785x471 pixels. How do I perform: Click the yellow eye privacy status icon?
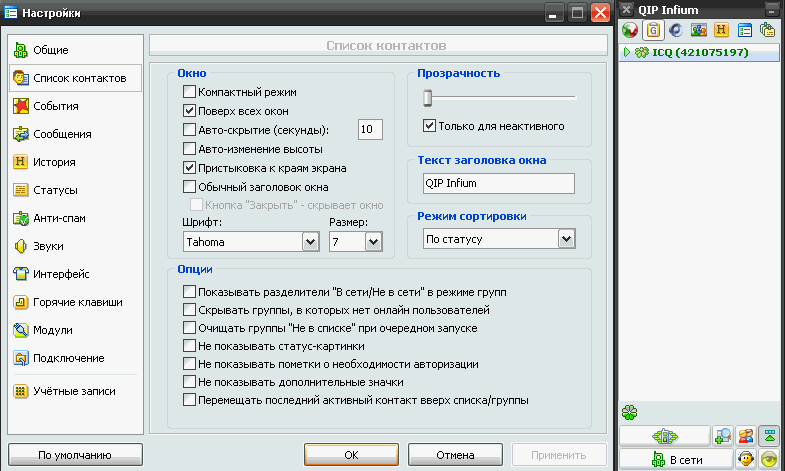[x=769, y=459]
